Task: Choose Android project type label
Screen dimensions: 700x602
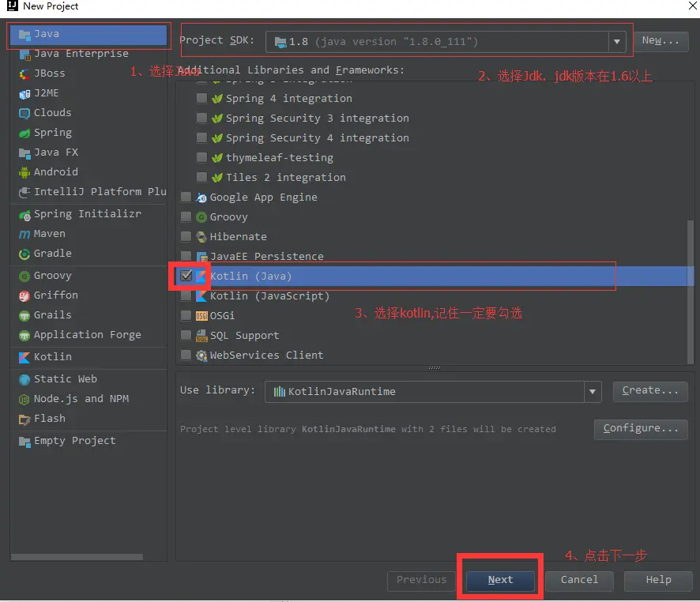Action: coord(56,171)
